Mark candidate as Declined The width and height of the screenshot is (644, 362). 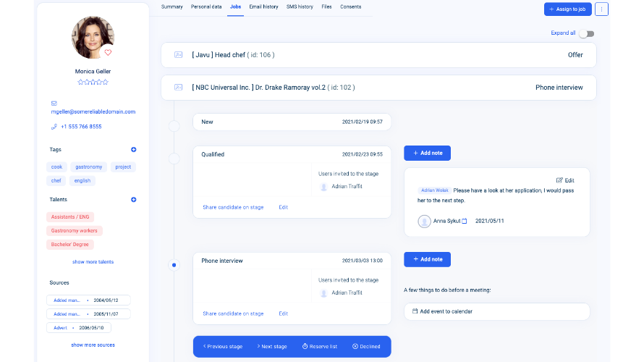coord(366,346)
